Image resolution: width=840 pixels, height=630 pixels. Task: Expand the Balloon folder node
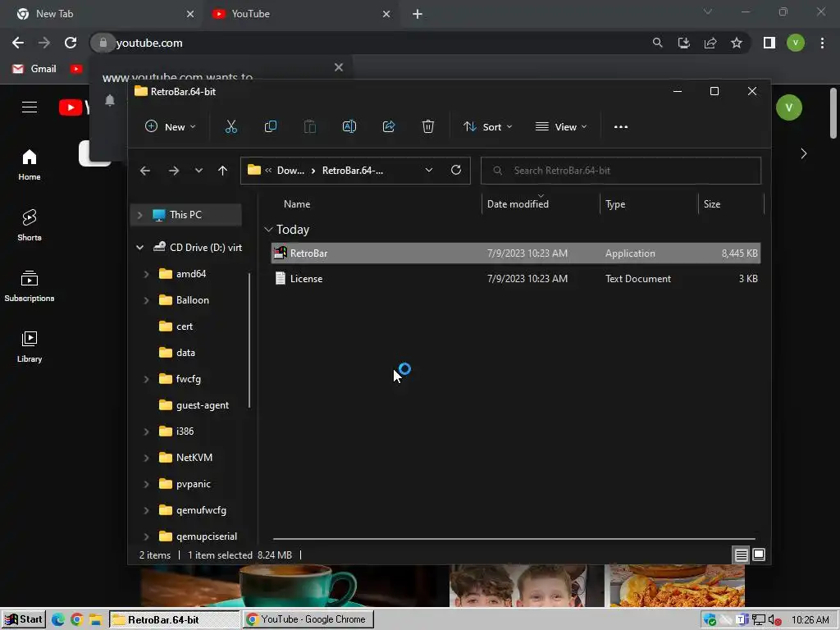click(x=146, y=300)
